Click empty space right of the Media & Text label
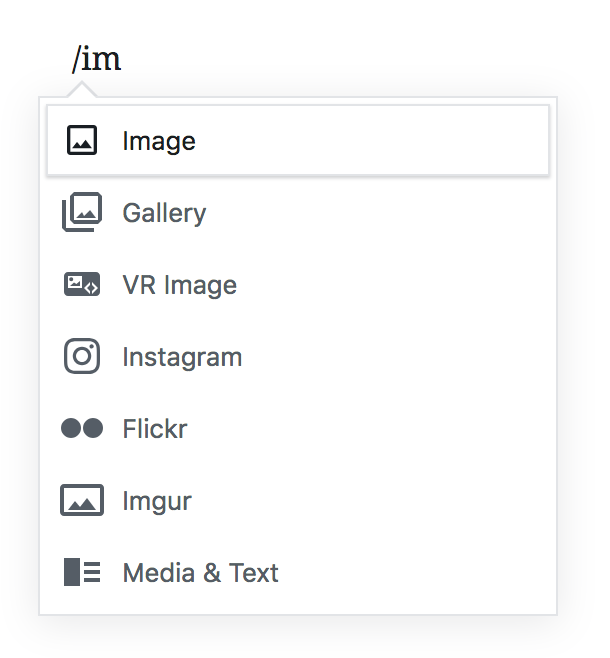 (420, 573)
